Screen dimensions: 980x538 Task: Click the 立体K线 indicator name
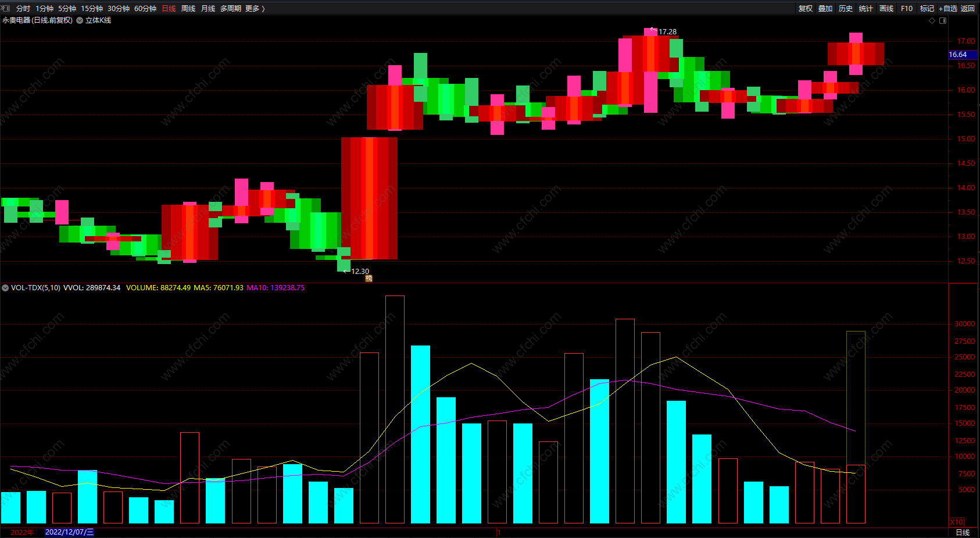pyautogui.click(x=98, y=20)
